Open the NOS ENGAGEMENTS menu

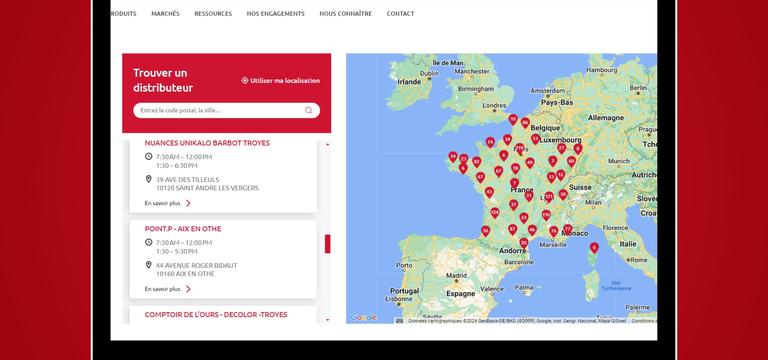point(276,14)
